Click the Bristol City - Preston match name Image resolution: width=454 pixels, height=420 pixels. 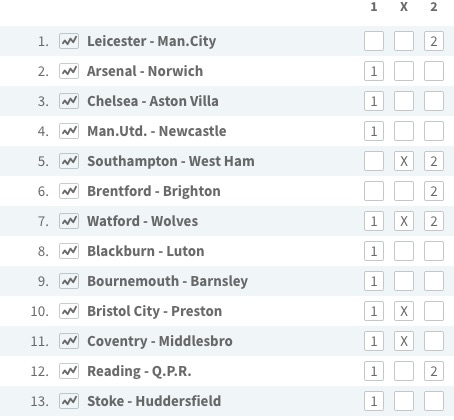154,311
